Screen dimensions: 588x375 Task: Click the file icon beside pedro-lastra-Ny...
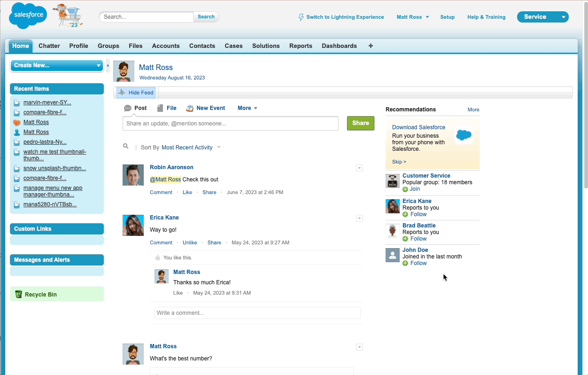(x=17, y=142)
